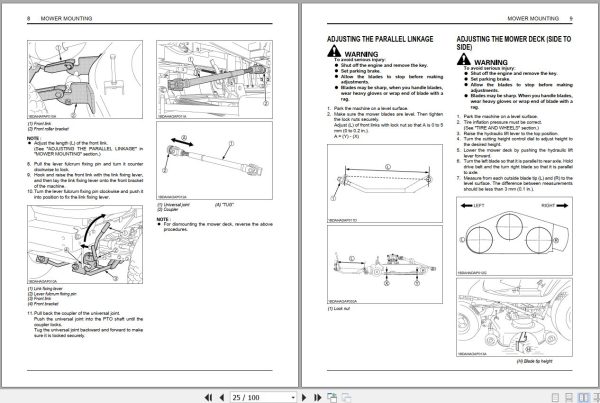Click the '(1) Lock nut' caption
This screenshot has width=600, height=403.
(339, 308)
